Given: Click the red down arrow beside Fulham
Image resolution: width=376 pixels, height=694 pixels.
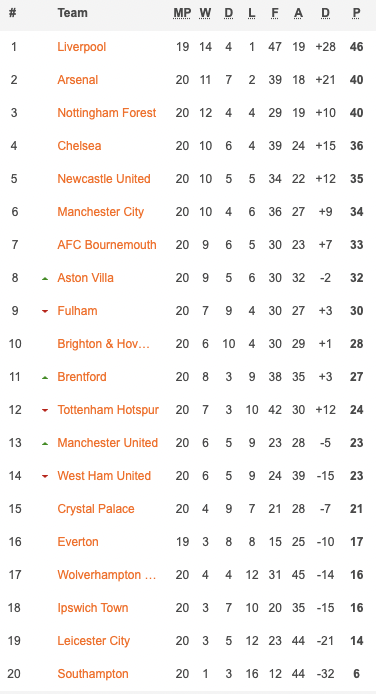Looking at the screenshot, I should pyautogui.click(x=45, y=312).
